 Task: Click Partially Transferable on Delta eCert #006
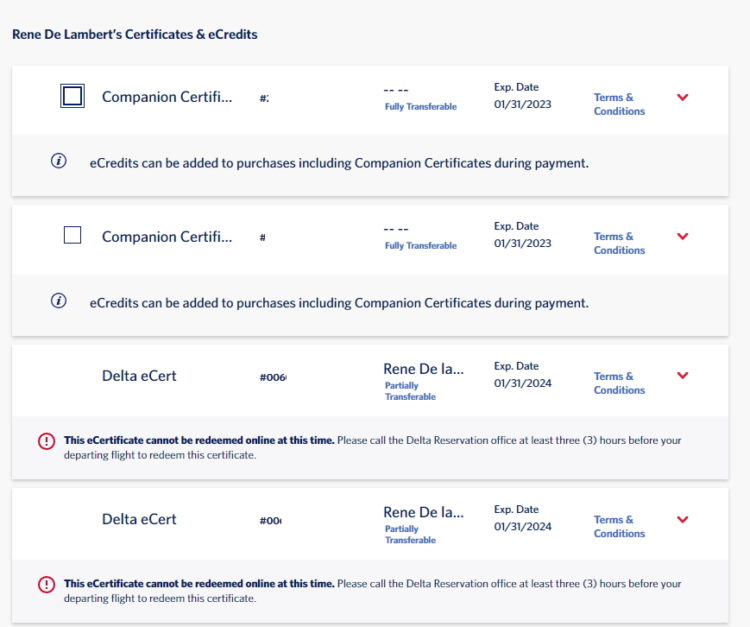pos(410,391)
